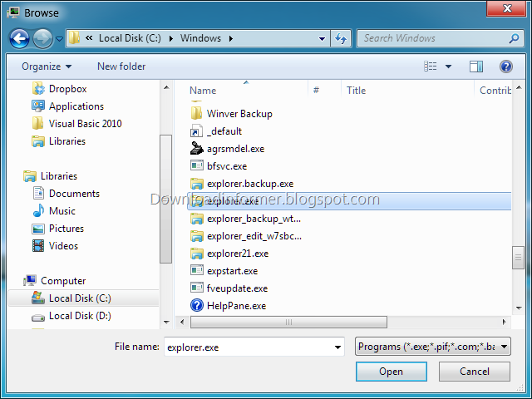Select Dropbox in navigation pane
532x399 pixels.
click(59, 89)
